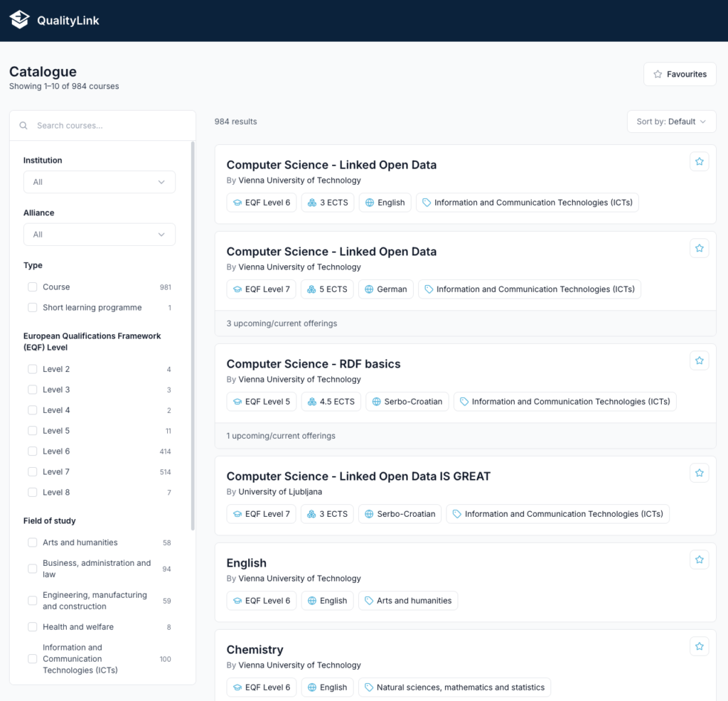728x701 pixels.
Task: Enable the Level 4 filter
Action: (33, 410)
